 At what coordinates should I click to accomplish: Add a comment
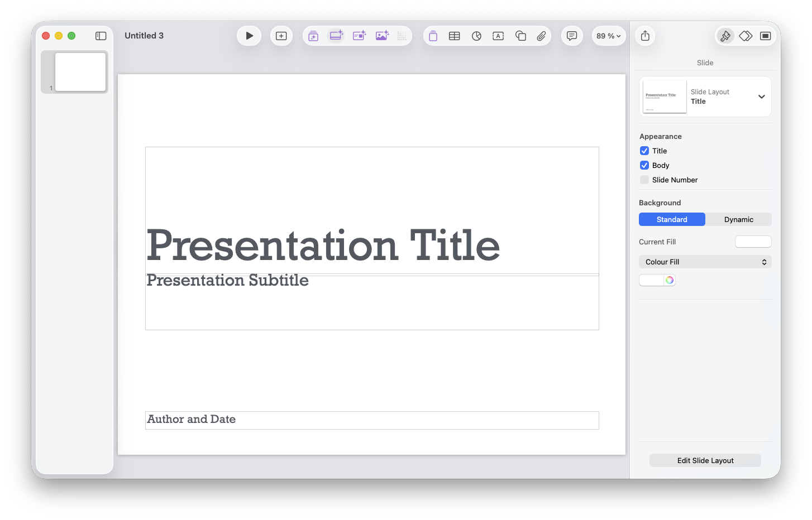point(572,36)
